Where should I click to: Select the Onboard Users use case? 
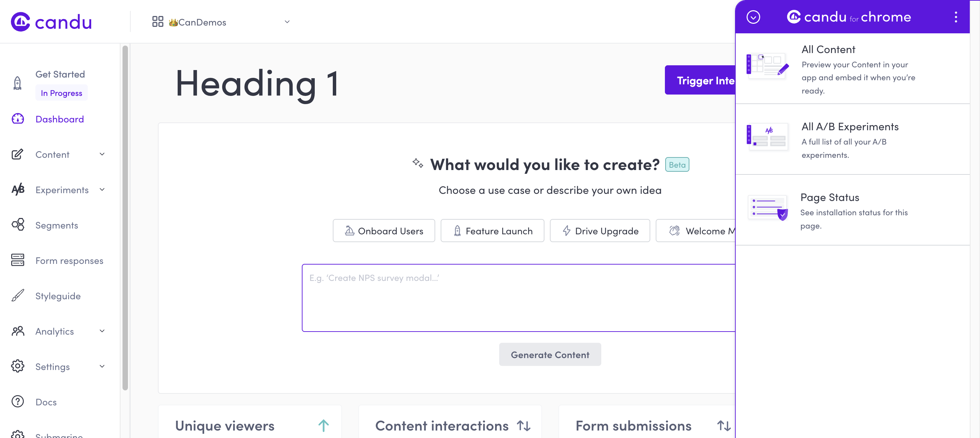point(383,231)
